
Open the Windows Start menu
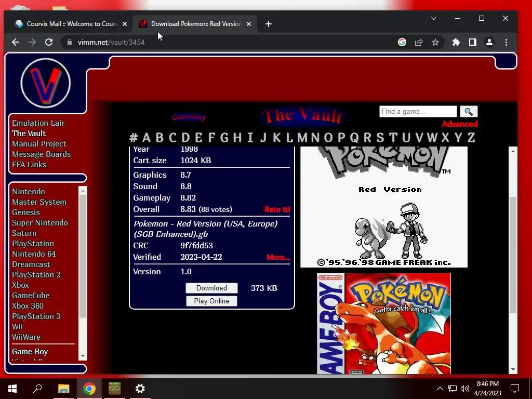12,389
